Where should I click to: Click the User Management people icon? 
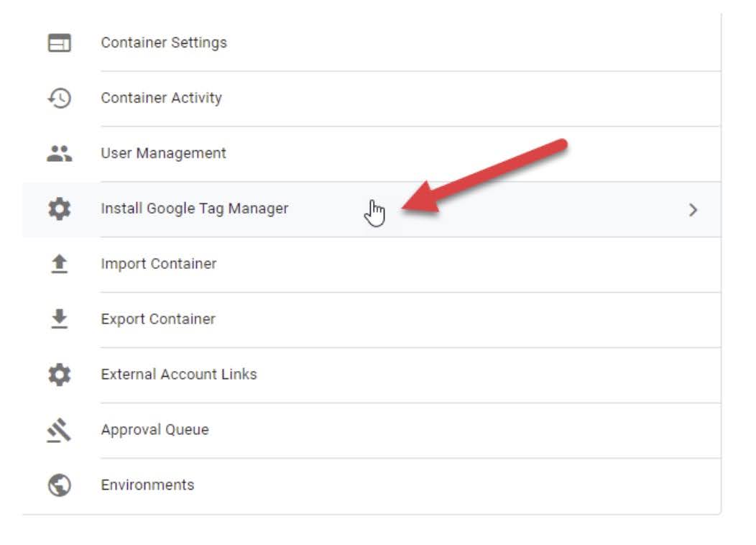coord(60,153)
